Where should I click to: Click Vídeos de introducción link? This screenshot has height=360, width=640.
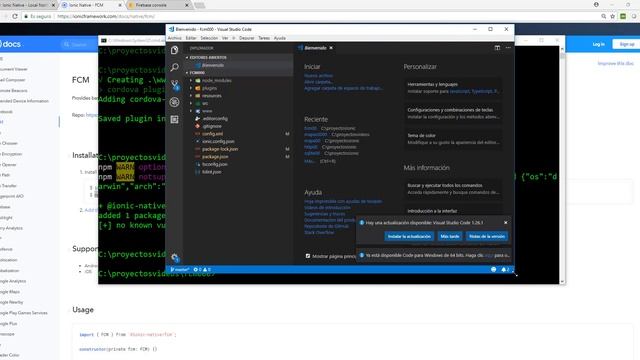tap(327, 207)
